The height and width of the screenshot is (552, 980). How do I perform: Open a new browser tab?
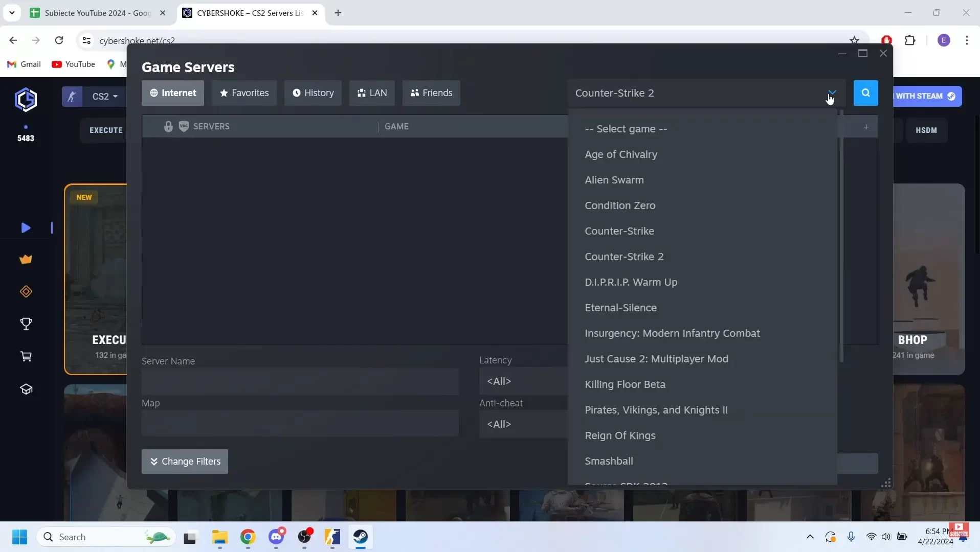338,13
